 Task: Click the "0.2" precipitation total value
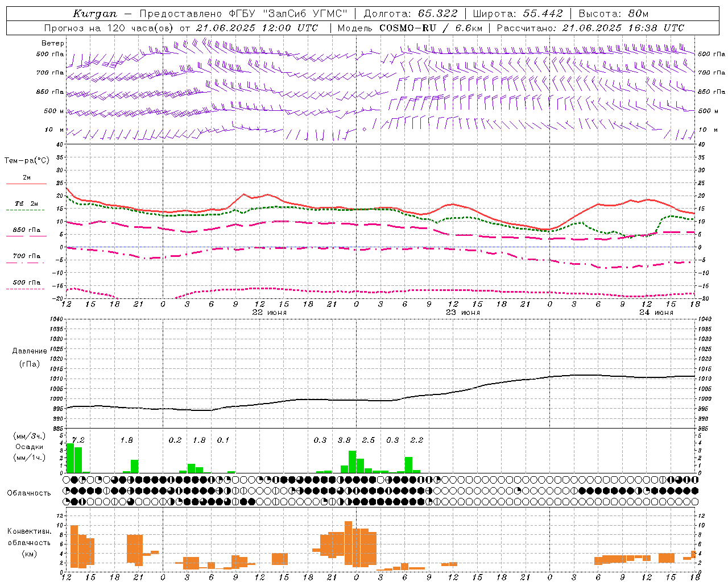point(175,440)
